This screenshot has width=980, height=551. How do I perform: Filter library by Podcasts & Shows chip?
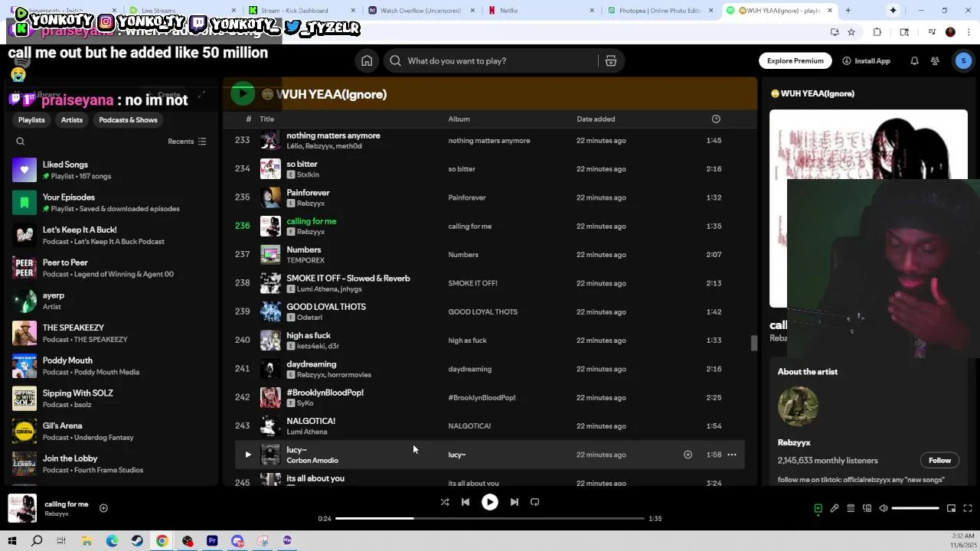coord(128,120)
